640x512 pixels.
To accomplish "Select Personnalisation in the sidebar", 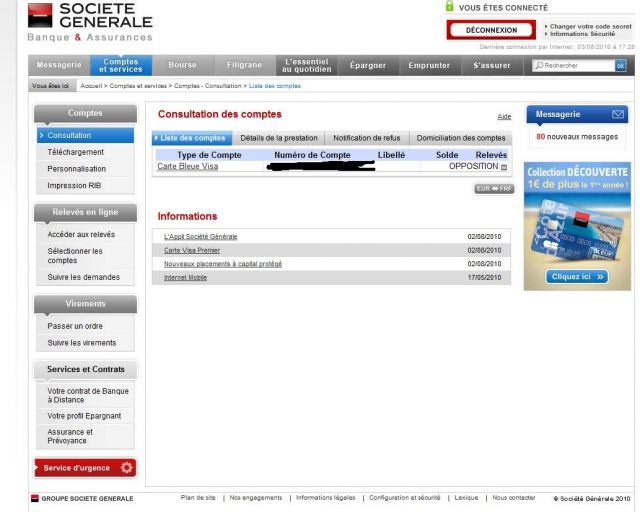I will tap(85, 169).
